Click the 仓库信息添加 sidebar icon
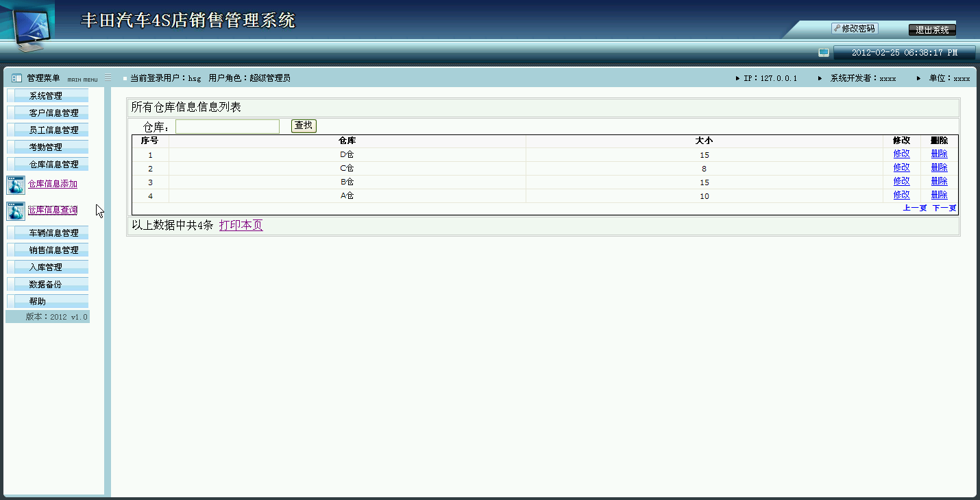The width and height of the screenshot is (980, 500). click(x=16, y=185)
